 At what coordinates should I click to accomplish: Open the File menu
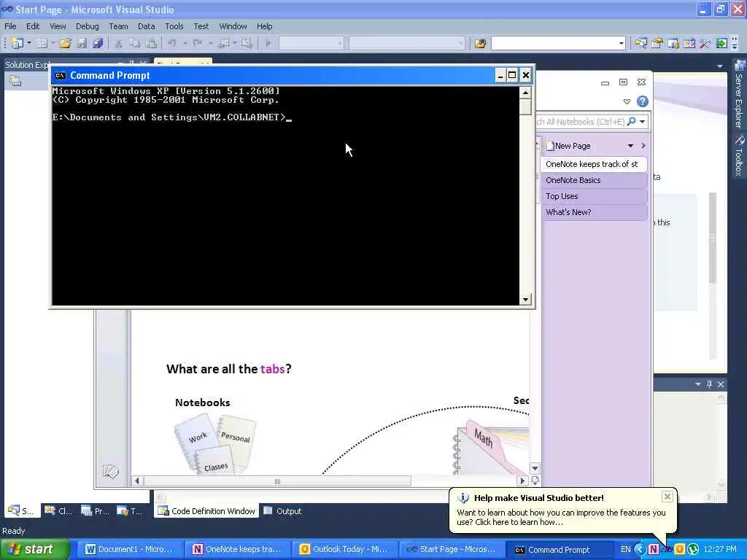pos(10,26)
